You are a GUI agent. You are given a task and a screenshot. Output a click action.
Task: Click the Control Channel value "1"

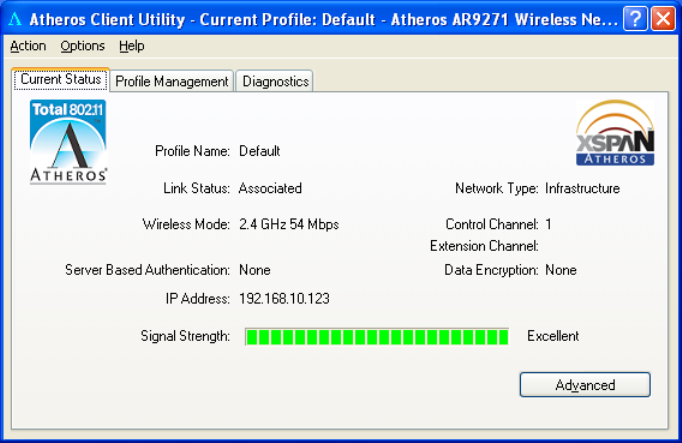tap(548, 224)
